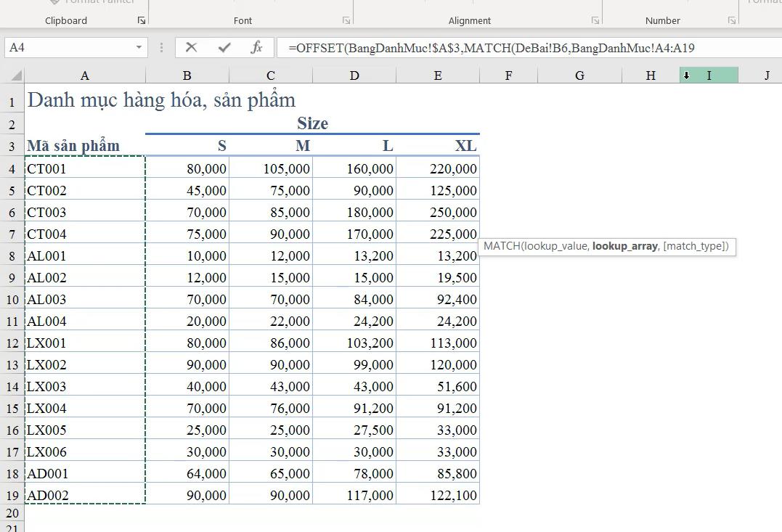Open Alignment group dialog launcher

coord(595,21)
